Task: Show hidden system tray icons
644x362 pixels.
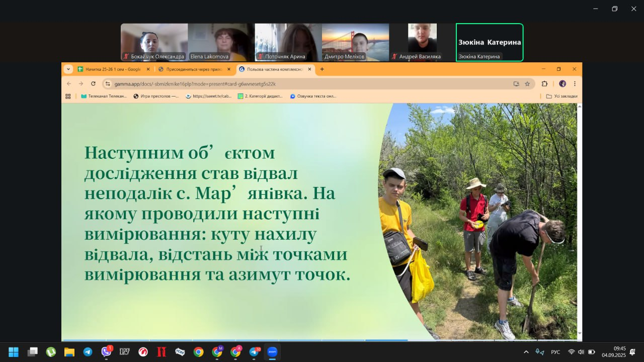Action: tap(526, 352)
